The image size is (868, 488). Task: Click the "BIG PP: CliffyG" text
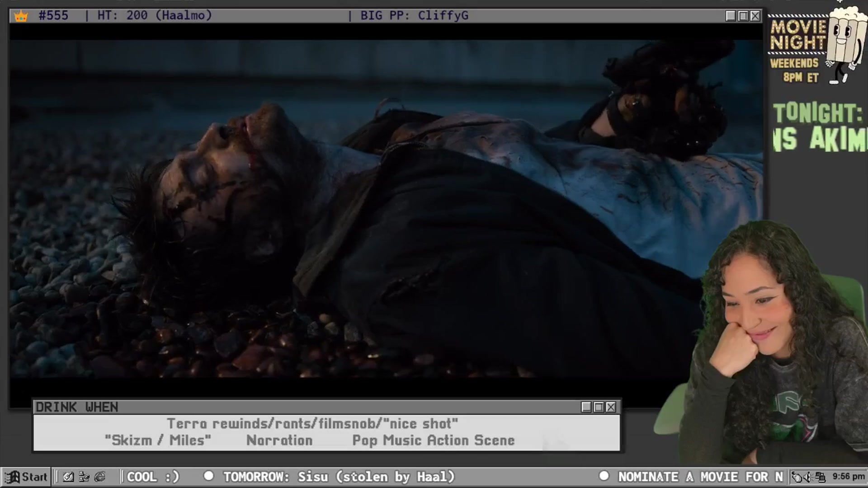(414, 15)
